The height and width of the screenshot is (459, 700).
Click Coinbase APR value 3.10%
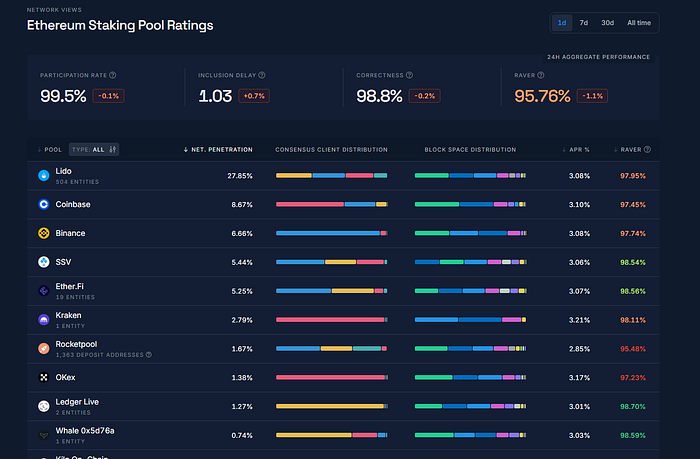(x=579, y=204)
